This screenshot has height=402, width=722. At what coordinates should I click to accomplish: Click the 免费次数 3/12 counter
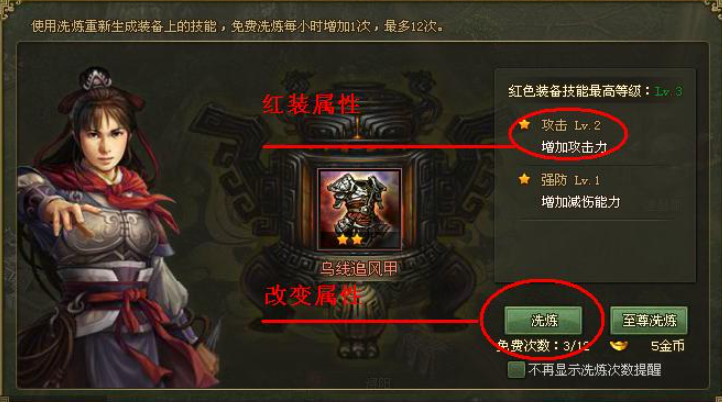pos(543,346)
